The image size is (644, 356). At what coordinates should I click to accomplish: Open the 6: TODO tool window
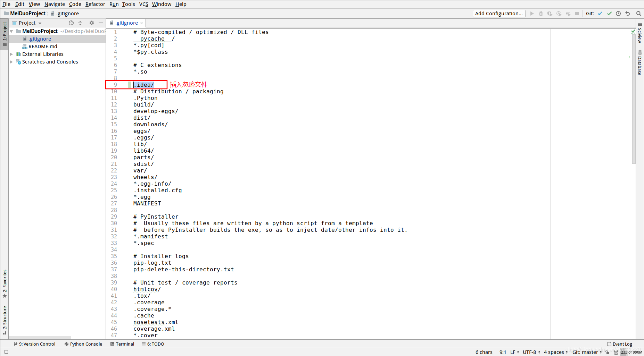[153, 344]
